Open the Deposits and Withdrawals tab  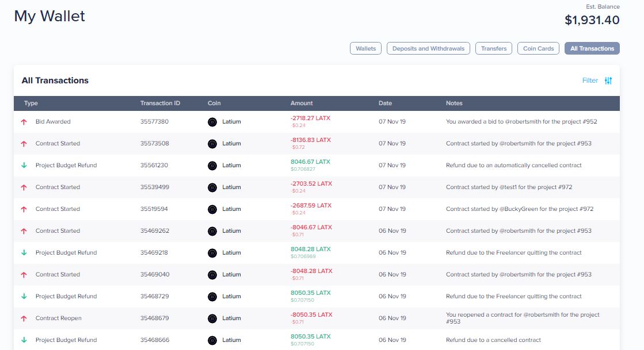point(429,48)
